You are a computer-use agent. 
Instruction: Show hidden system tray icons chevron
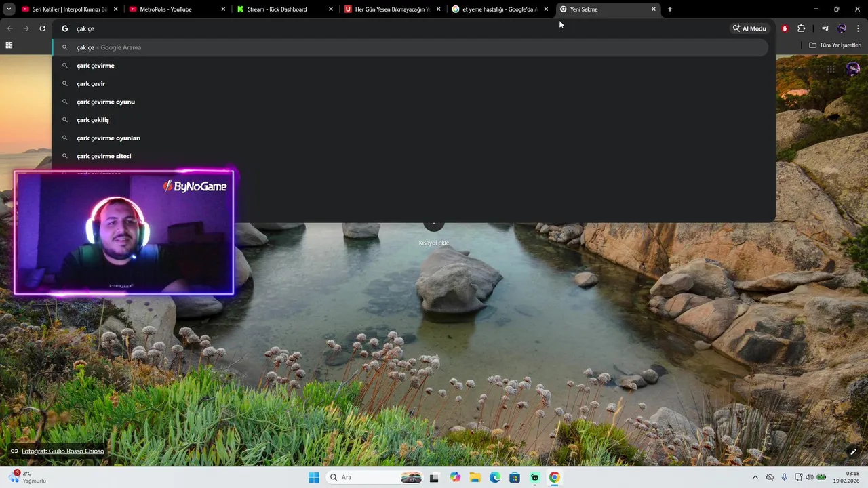pyautogui.click(x=755, y=477)
